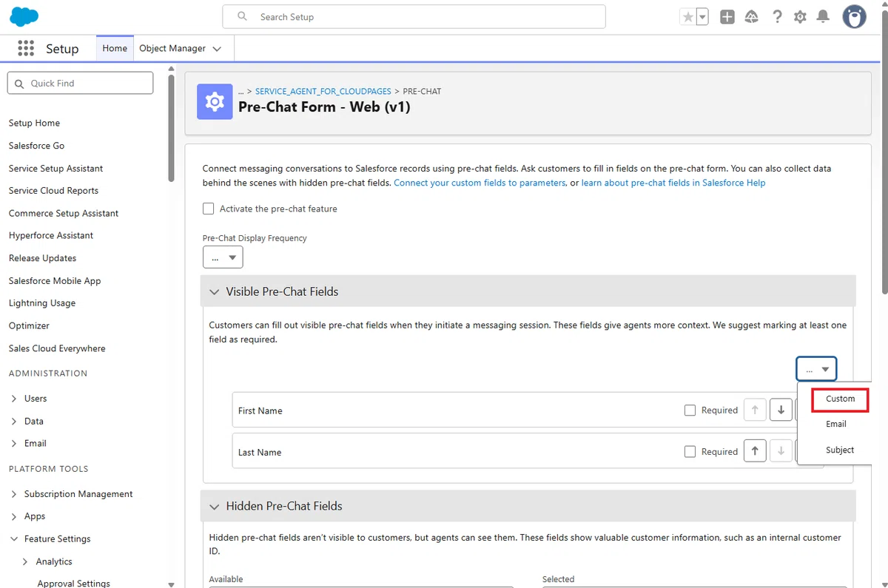The width and height of the screenshot is (888, 588).
Task: Switch to the Home tab
Action: click(115, 48)
